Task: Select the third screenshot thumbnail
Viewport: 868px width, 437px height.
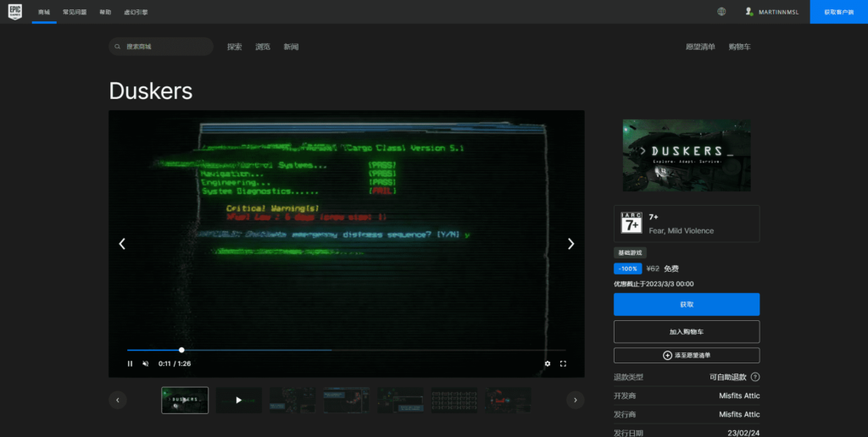Action: click(x=292, y=400)
